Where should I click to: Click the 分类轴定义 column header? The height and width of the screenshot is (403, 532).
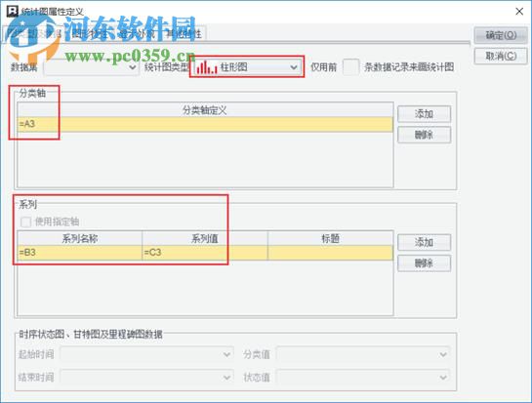205,110
